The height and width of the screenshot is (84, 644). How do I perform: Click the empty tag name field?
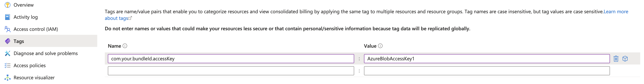click(x=231, y=71)
